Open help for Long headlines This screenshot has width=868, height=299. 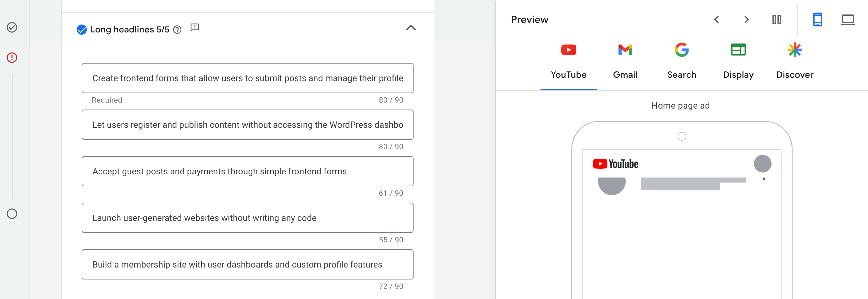tap(177, 30)
